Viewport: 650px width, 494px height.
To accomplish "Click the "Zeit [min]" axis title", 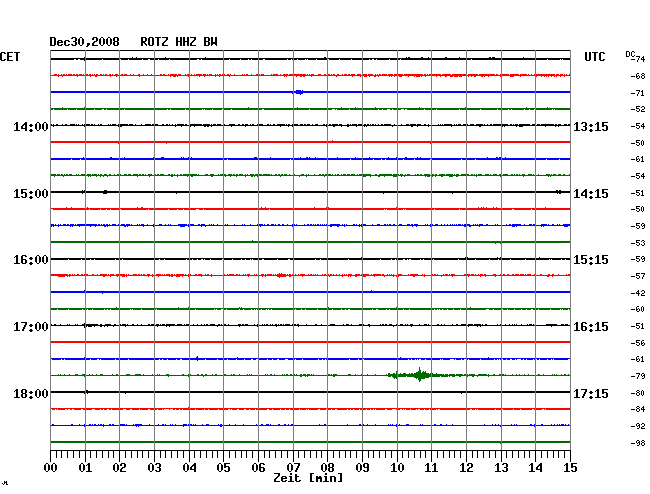I will 308,478.
